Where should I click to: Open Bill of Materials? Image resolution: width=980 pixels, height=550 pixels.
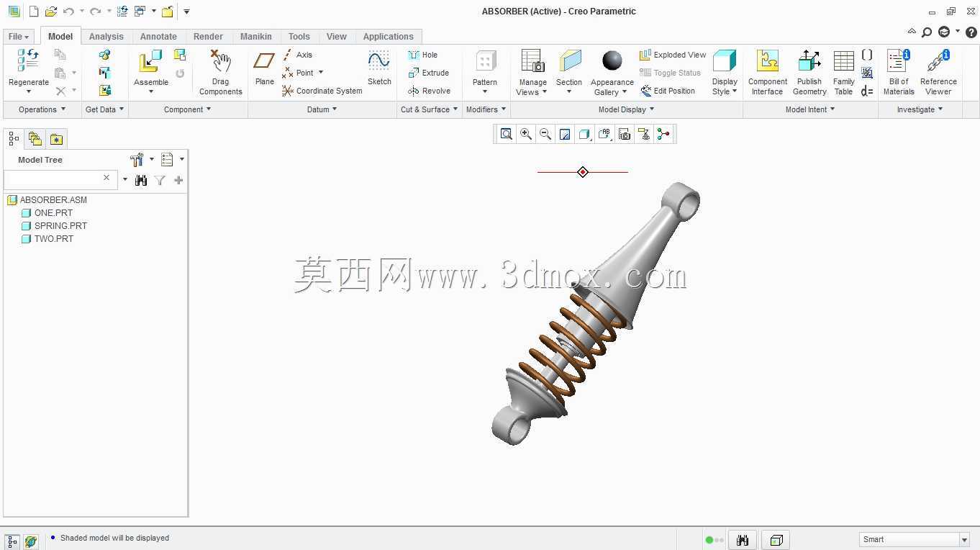coord(899,72)
